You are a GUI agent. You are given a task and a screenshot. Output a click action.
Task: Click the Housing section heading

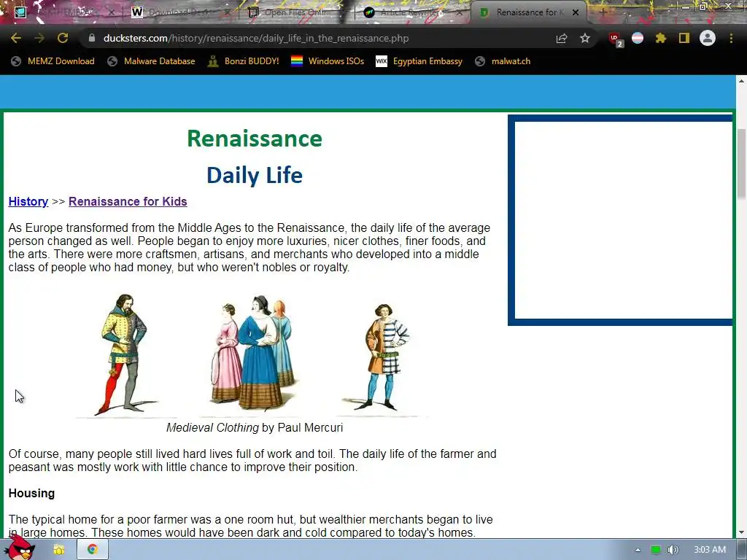pyautogui.click(x=31, y=493)
